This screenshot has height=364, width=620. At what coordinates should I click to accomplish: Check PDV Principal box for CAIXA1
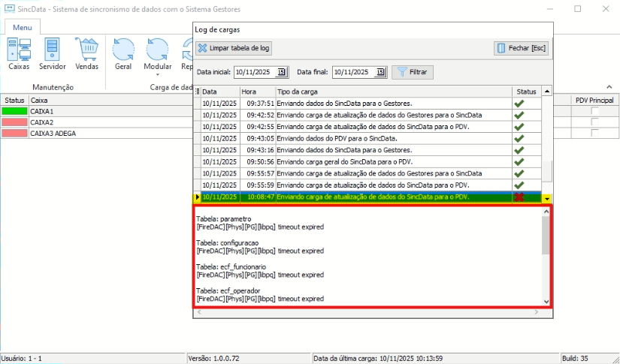pos(595,111)
